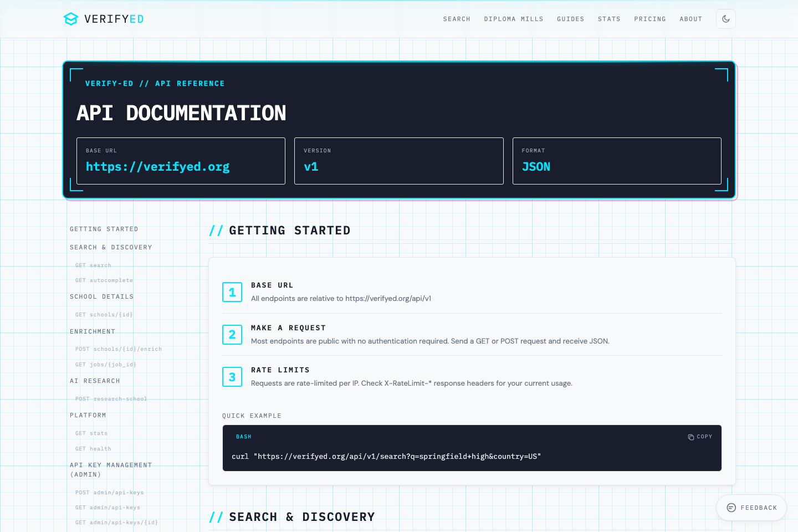Open the DIPLOMA MILLS navigation item
Screen dimensions: 798x532
513,19
